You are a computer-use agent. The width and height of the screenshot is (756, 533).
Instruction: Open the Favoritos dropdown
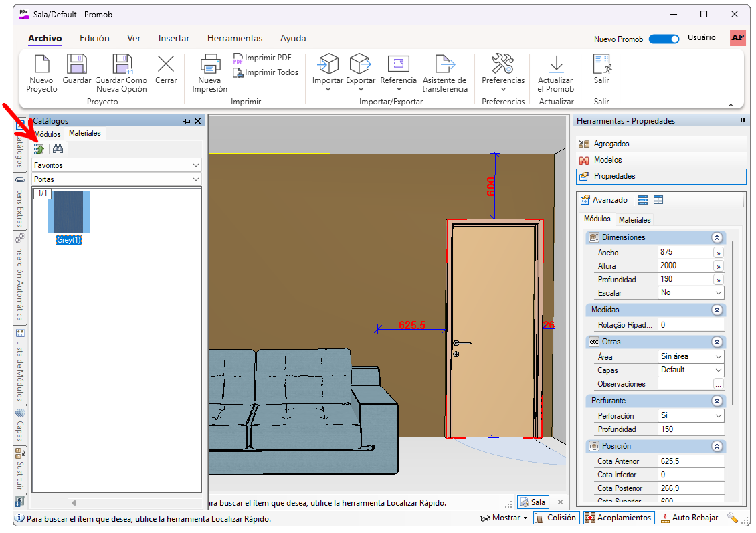click(116, 165)
